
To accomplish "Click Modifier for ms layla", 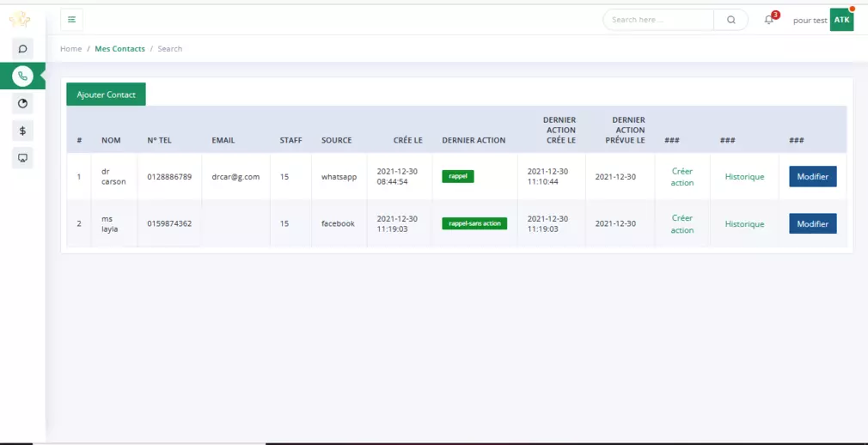I will click(x=812, y=223).
